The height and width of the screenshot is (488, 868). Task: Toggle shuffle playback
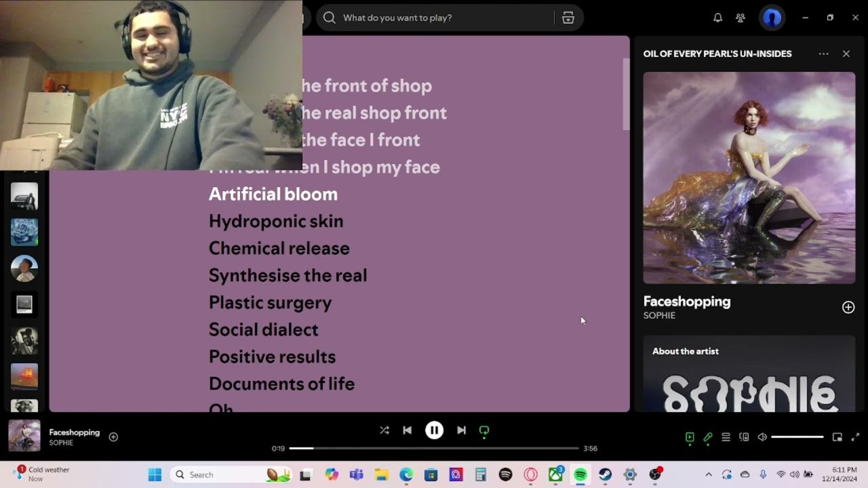coord(384,430)
